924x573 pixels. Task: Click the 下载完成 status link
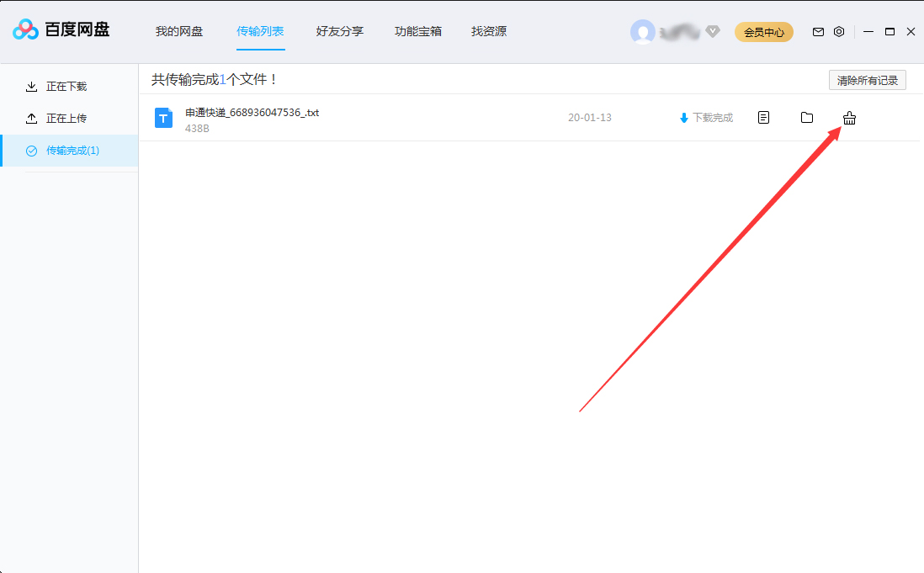705,118
